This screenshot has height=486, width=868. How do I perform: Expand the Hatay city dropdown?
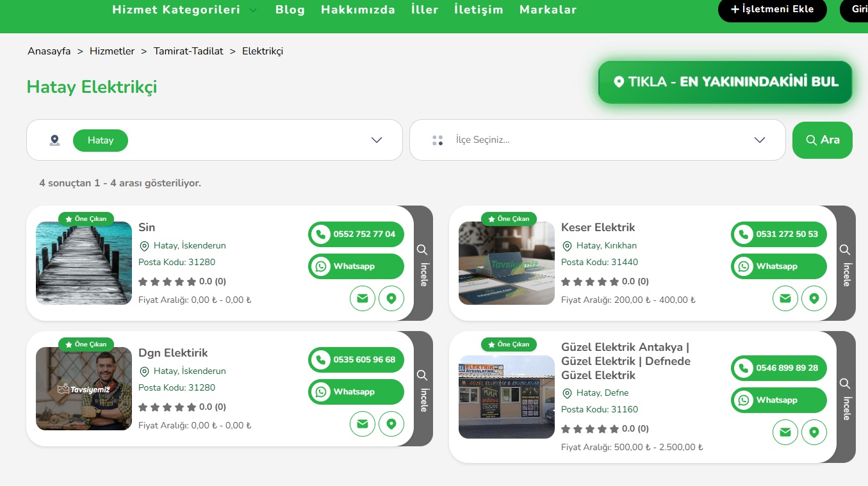(x=377, y=140)
